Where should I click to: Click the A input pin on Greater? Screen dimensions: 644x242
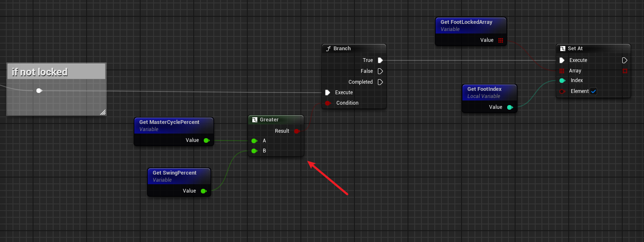254,141
